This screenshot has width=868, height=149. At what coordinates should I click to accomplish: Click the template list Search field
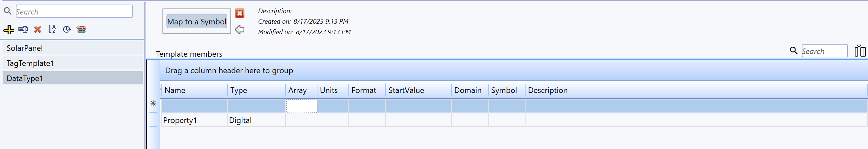pos(74,12)
